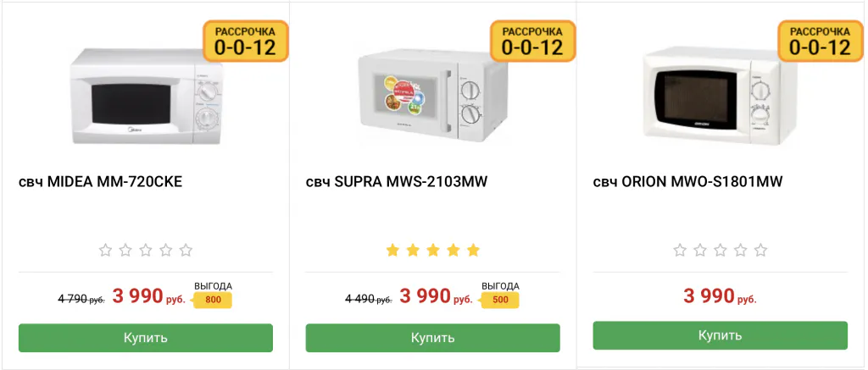Click the third star under SUPRA microwave
The image size is (868, 370).
point(433,250)
